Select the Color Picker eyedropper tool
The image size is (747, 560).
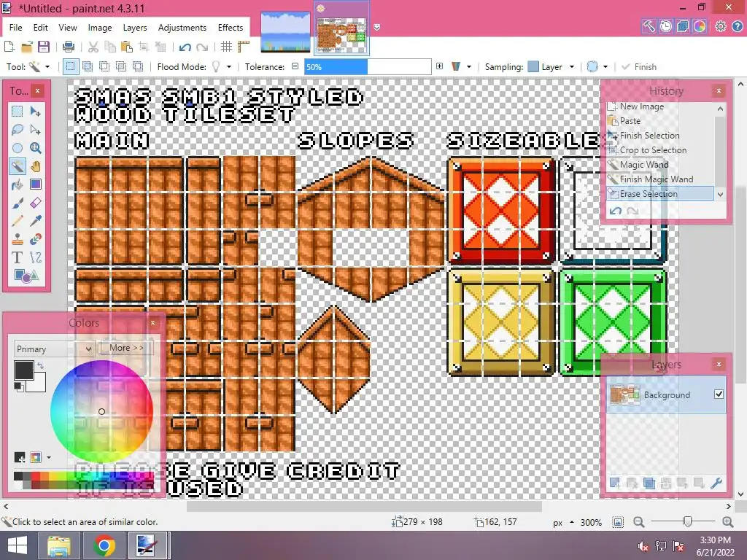pos(35,221)
